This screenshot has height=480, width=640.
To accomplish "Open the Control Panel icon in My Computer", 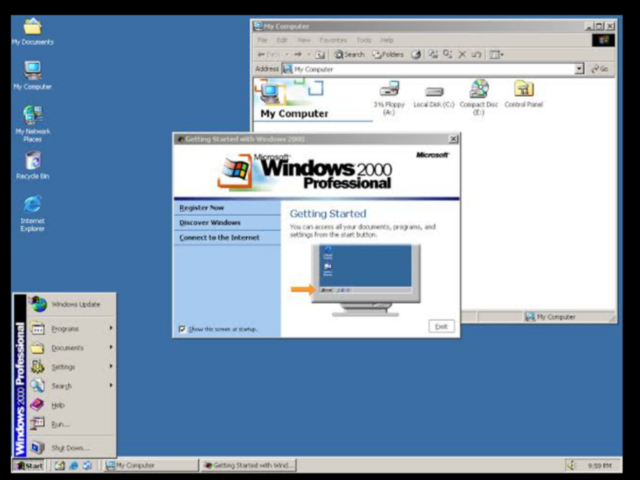I will [524, 94].
